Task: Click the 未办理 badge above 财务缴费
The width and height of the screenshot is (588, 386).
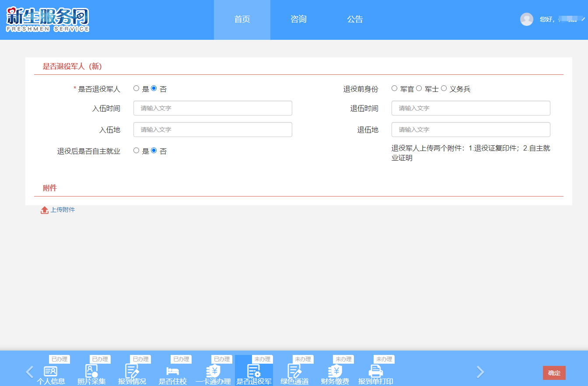Action: click(x=343, y=359)
